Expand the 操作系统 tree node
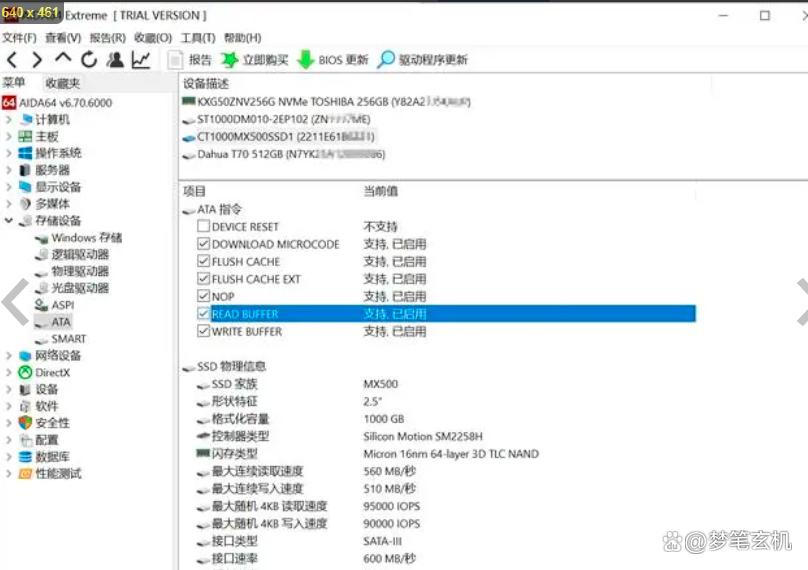 [x=8, y=153]
